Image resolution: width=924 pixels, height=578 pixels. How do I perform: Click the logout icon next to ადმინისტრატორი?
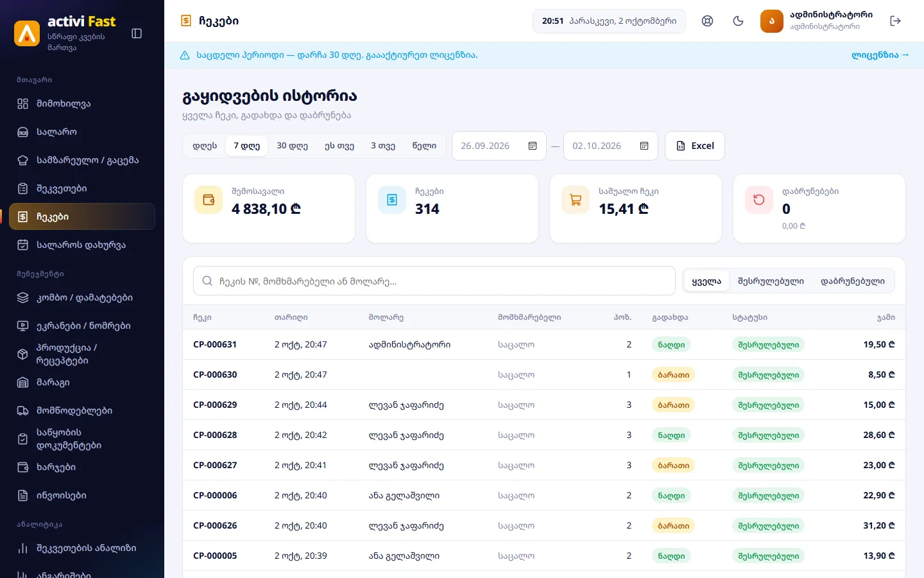tap(896, 21)
